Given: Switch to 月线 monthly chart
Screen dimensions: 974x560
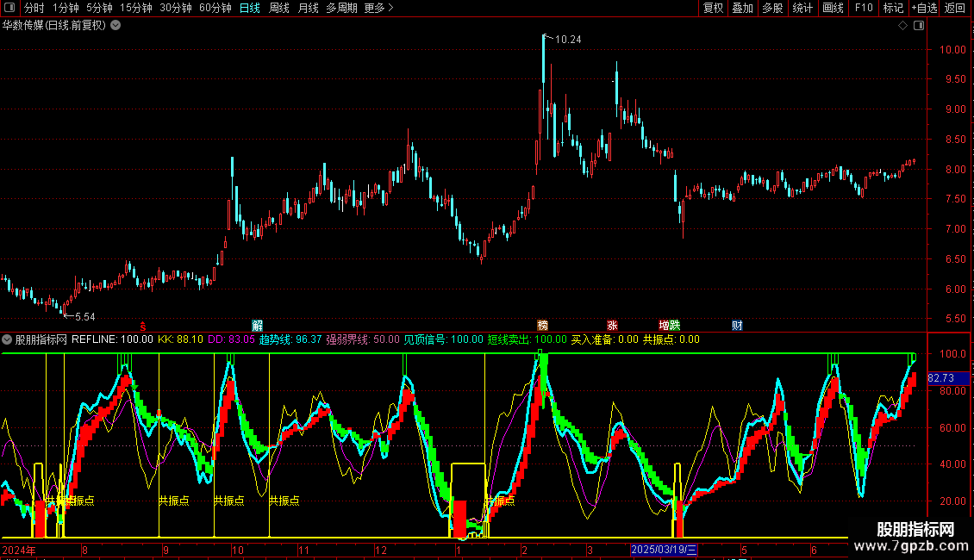Looking at the screenshot, I should pos(308,8).
